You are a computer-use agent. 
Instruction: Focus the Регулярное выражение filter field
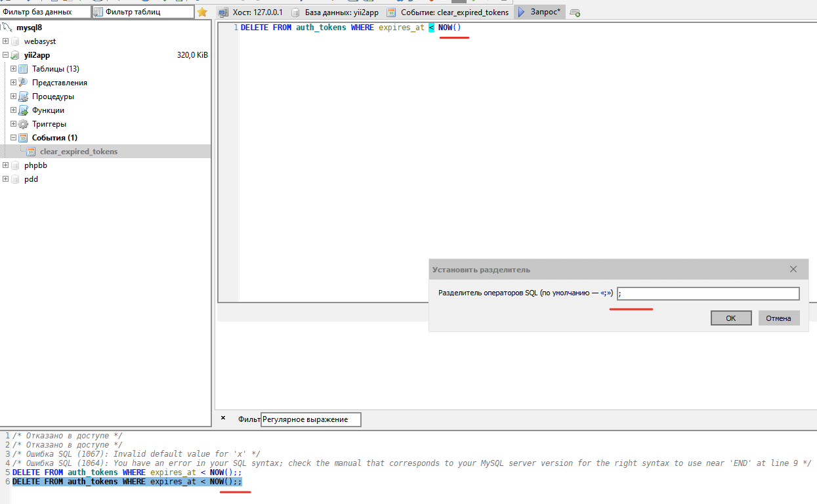click(x=311, y=419)
